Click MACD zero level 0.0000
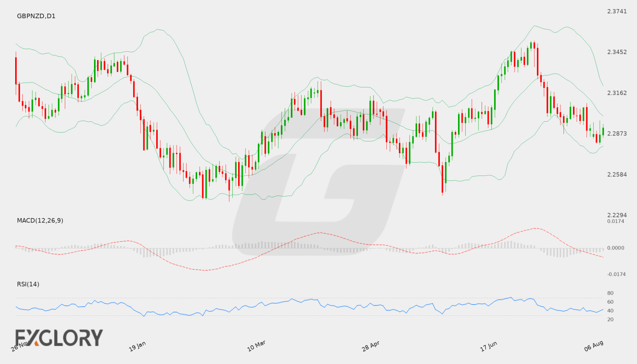The height and width of the screenshot is (364, 637). (615, 248)
